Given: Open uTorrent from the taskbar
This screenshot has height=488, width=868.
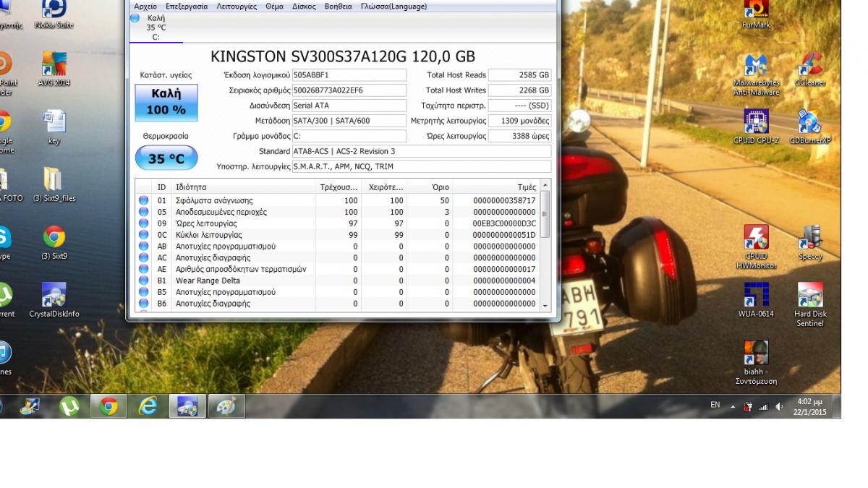Looking at the screenshot, I should 69,406.
